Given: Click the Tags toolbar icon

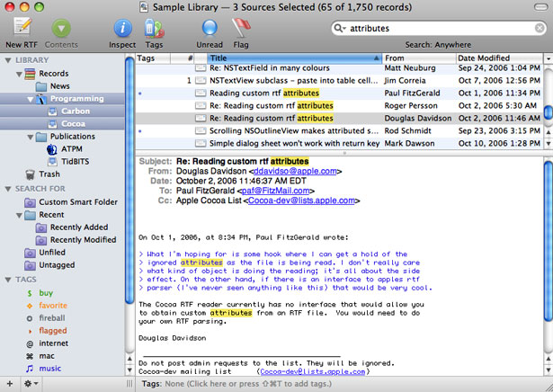Looking at the screenshot, I should (154, 28).
